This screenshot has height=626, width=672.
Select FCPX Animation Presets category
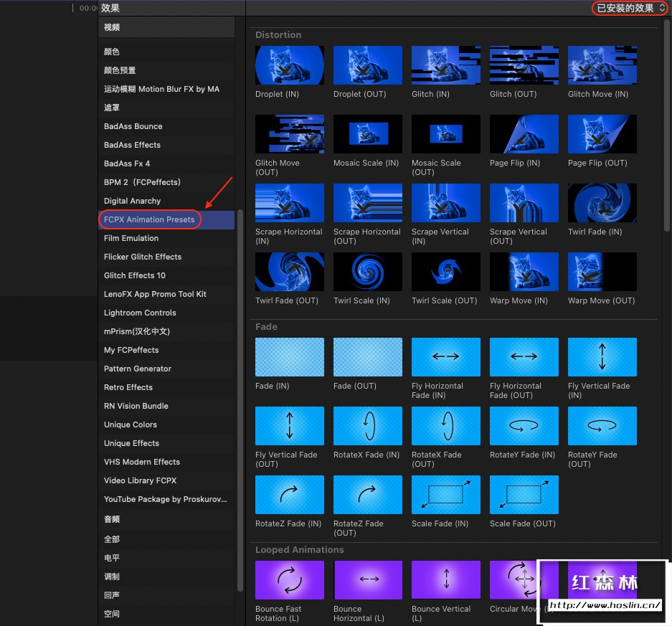click(166, 219)
